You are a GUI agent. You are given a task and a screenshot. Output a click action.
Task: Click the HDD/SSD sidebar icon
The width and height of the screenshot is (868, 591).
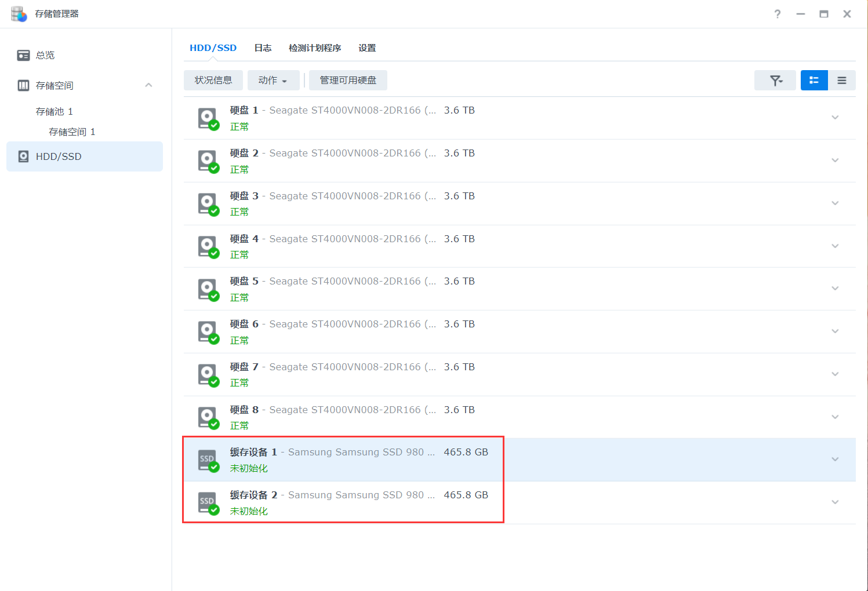pos(23,156)
